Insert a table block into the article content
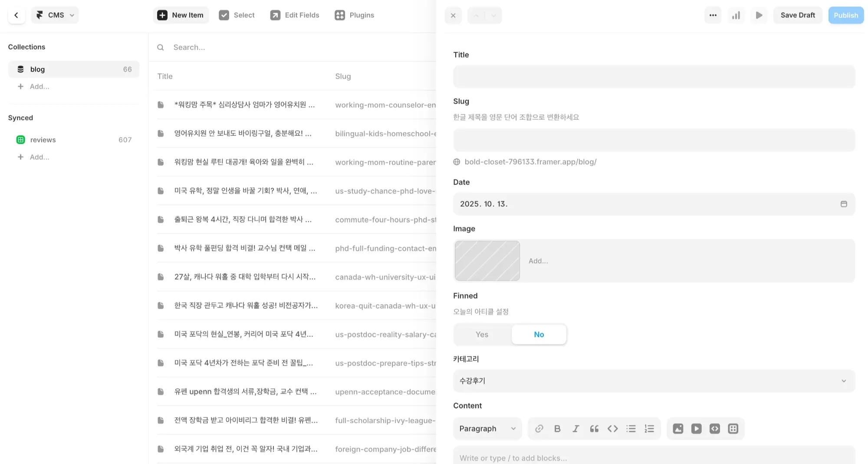 pos(733,428)
